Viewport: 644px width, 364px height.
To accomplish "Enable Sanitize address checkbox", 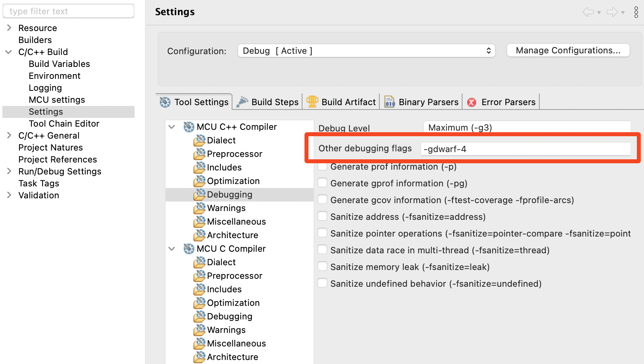I will click(x=323, y=216).
